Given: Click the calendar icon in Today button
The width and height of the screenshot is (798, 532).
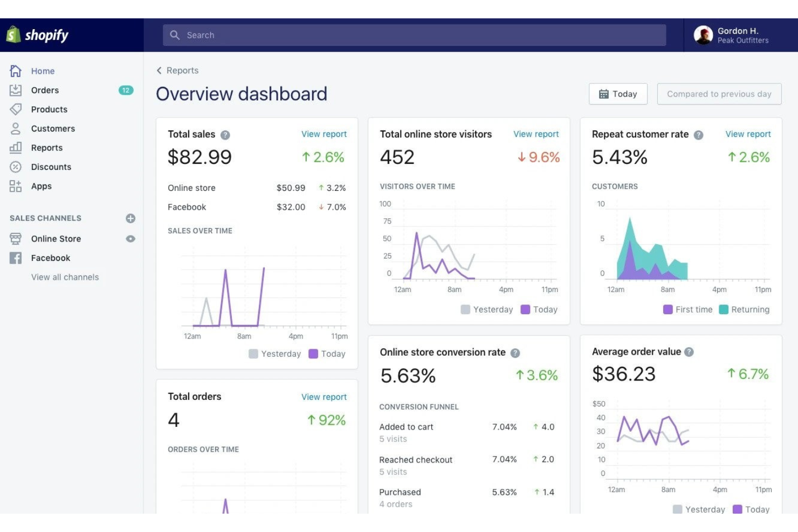Looking at the screenshot, I should tap(604, 94).
